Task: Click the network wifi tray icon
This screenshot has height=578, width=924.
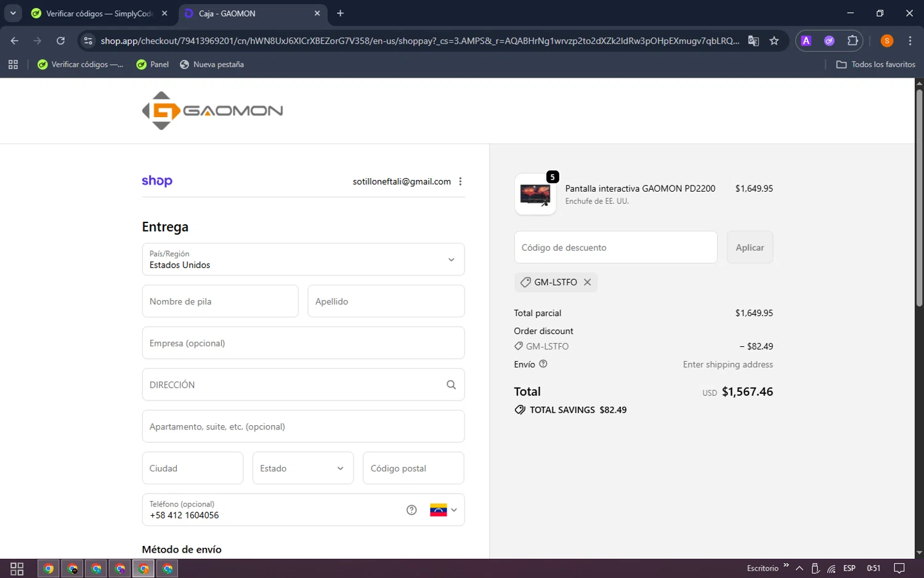Action: point(832,568)
